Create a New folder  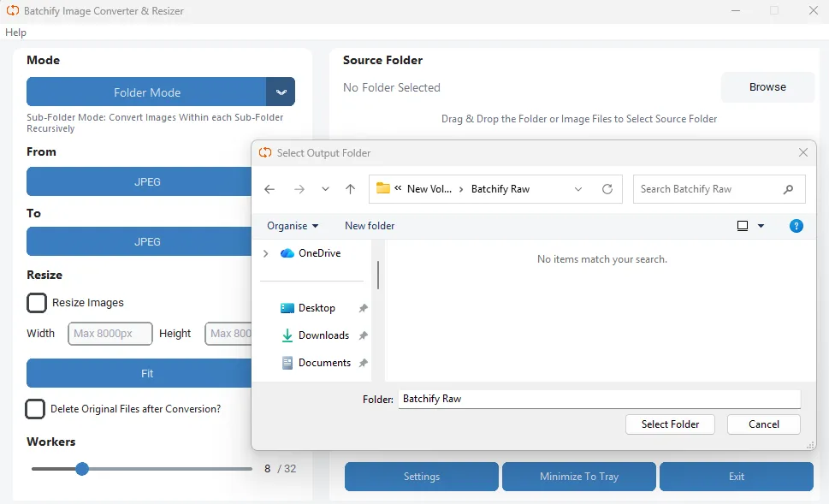tap(369, 225)
